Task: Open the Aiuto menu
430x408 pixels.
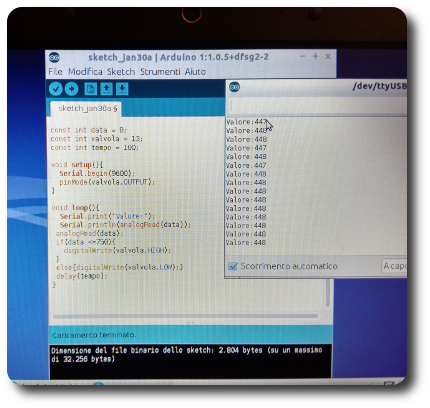Action: [x=195, y=72]
